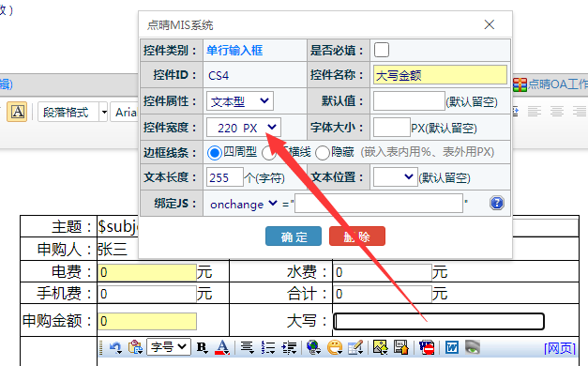Click the undo icon in the editor toolbar
Viewport: 588px width, 366px height.
coord(115,347)
